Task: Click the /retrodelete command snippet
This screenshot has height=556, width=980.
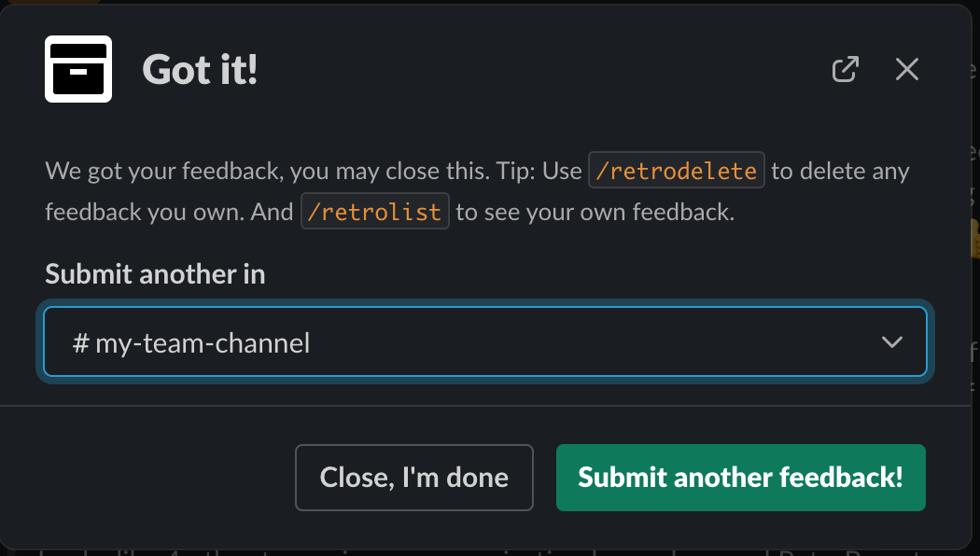Action: pyautogui.click(x=676, y=170)
